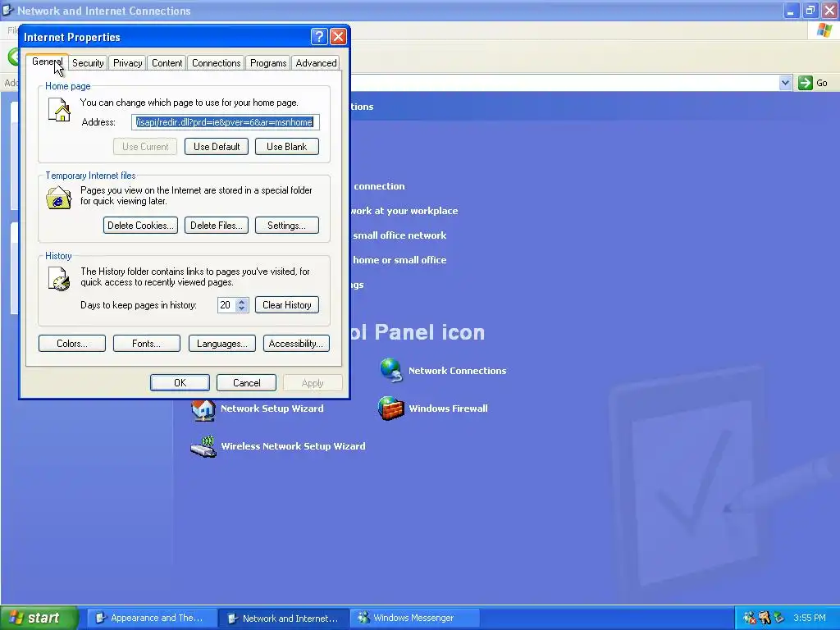This screenshot has width=840, height=630.
Task: Click Network Setup Wizard link text
Action: 272,409
